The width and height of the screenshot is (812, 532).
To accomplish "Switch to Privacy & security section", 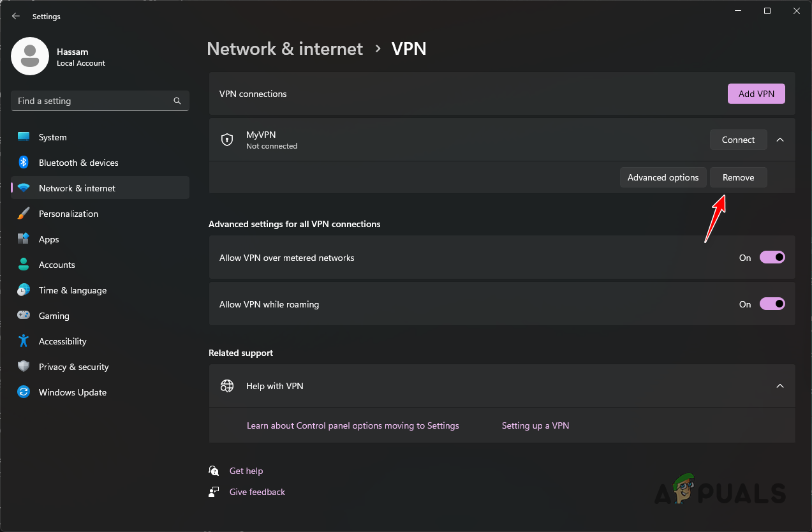I will click(24, 366).
